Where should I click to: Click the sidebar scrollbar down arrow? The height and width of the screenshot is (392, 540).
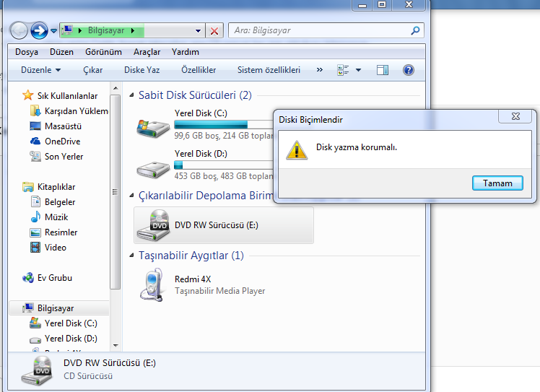pos(116,345)
